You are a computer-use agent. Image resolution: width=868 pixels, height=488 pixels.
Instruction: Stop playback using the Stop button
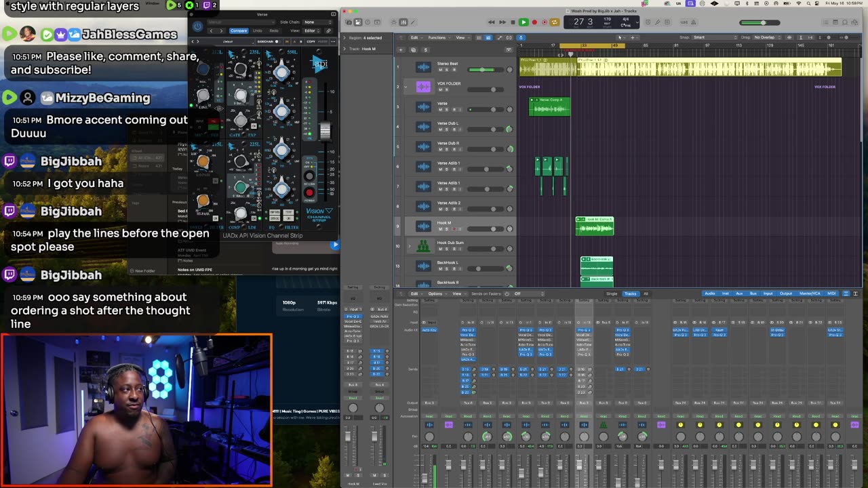[512, 22]
